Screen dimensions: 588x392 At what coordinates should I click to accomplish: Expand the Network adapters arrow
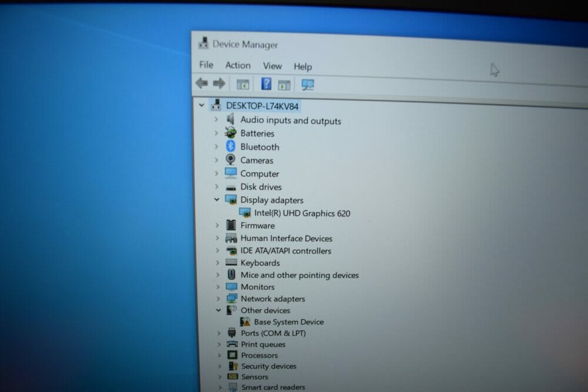[x=218, y=299]
